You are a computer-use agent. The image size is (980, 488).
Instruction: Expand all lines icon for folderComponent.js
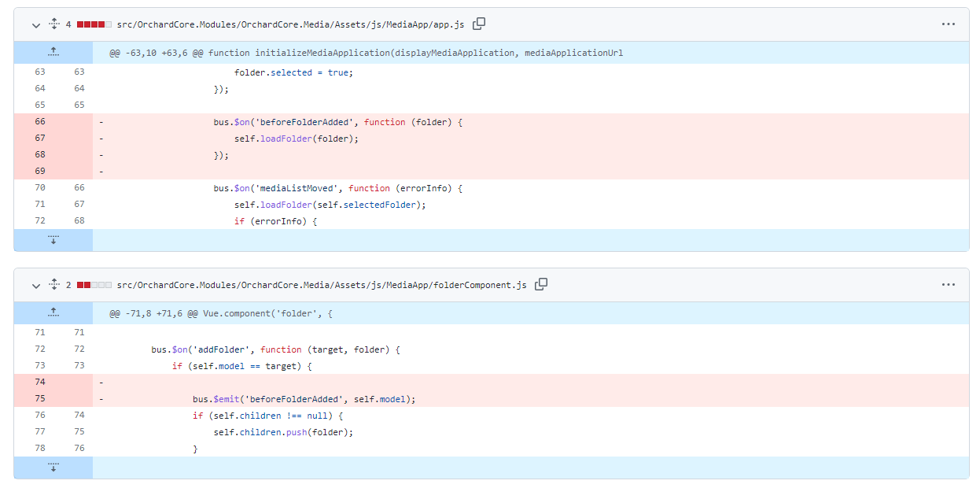point(54,285)
